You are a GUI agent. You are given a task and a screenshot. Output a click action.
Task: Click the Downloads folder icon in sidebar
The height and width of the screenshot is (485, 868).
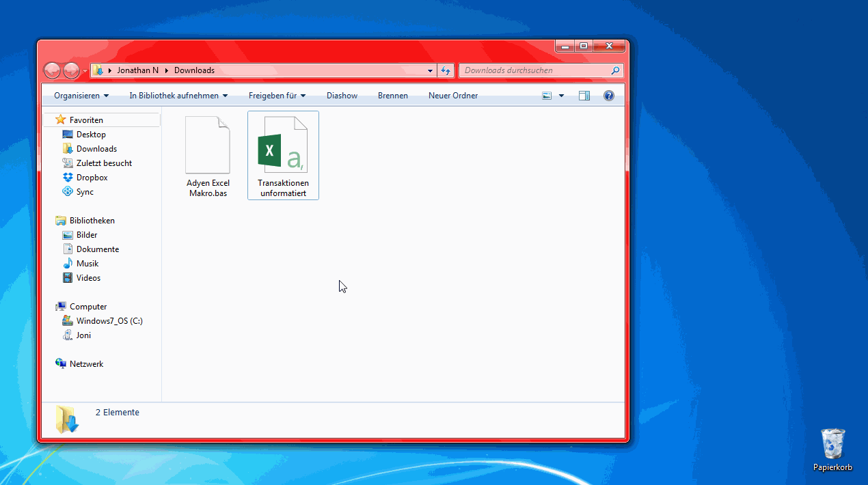[x=68, y=149]
